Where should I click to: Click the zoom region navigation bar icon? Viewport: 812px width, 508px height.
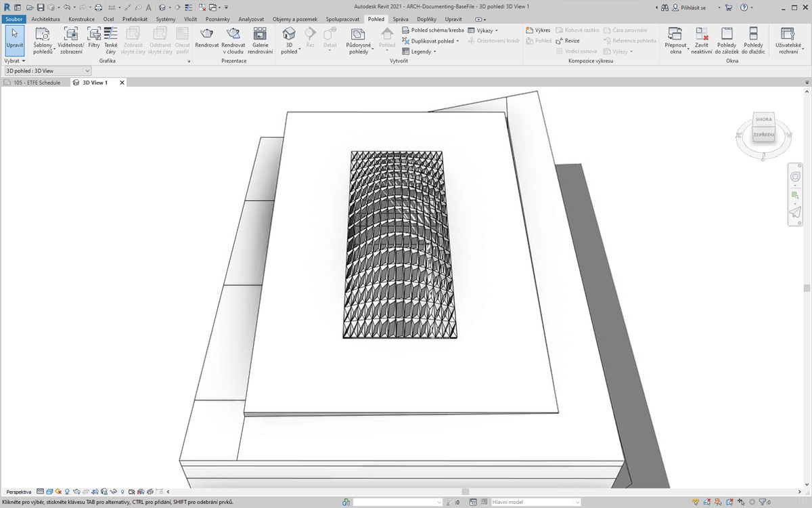coord(795,195)
